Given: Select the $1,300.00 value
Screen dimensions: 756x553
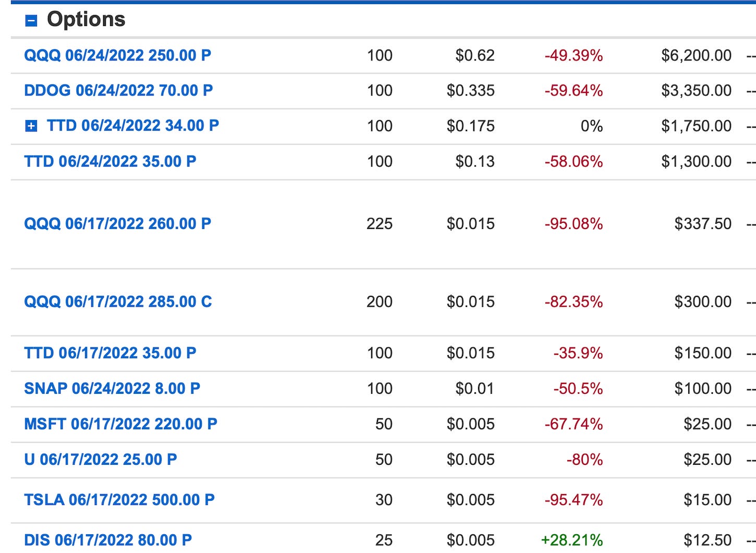Looking at the screenshot, I should 697,161.
